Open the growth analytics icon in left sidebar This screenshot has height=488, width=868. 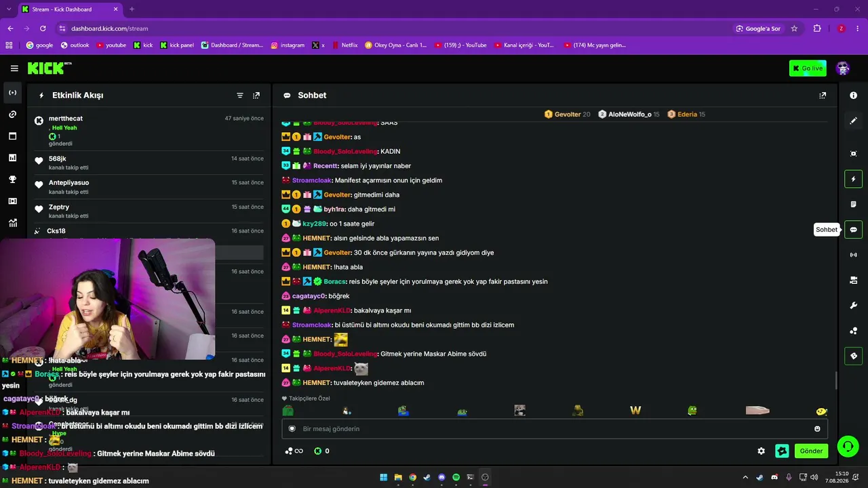[13, 223]
